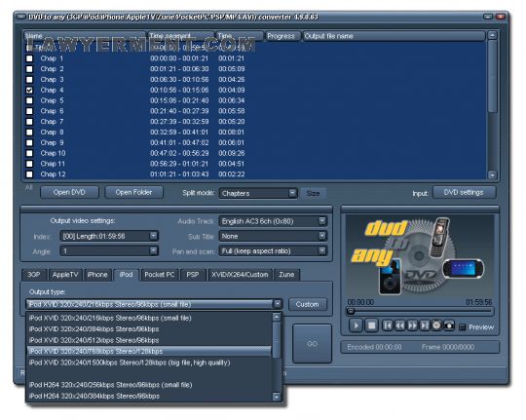Stop playback with the square Stop button
526x420 pixels.
point(372,325)
